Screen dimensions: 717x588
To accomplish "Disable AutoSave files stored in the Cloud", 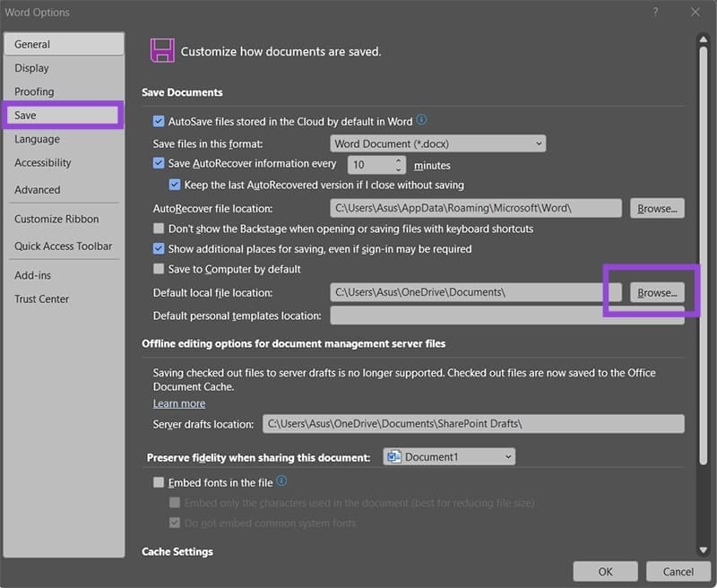I will tap(159, 121).
